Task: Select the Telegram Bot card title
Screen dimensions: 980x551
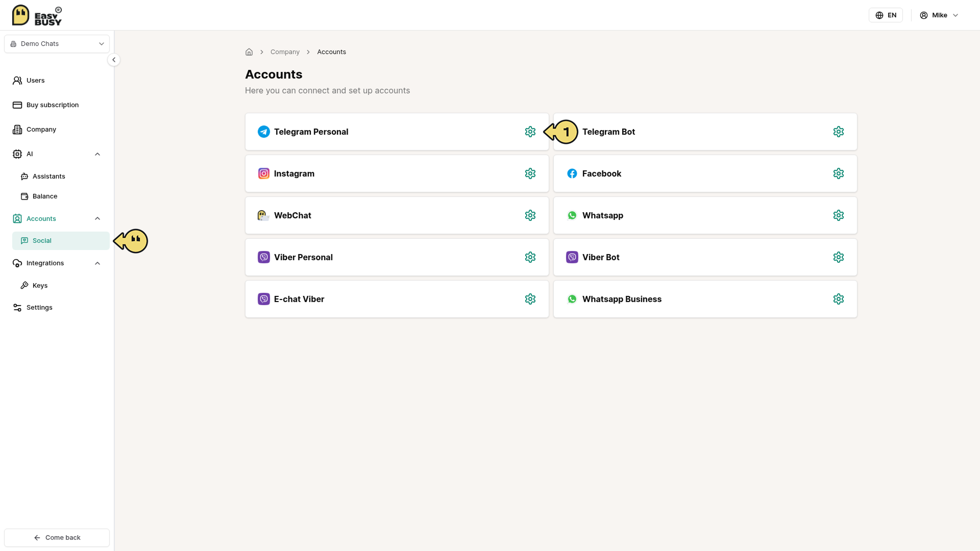Action: tap(608, 132)
